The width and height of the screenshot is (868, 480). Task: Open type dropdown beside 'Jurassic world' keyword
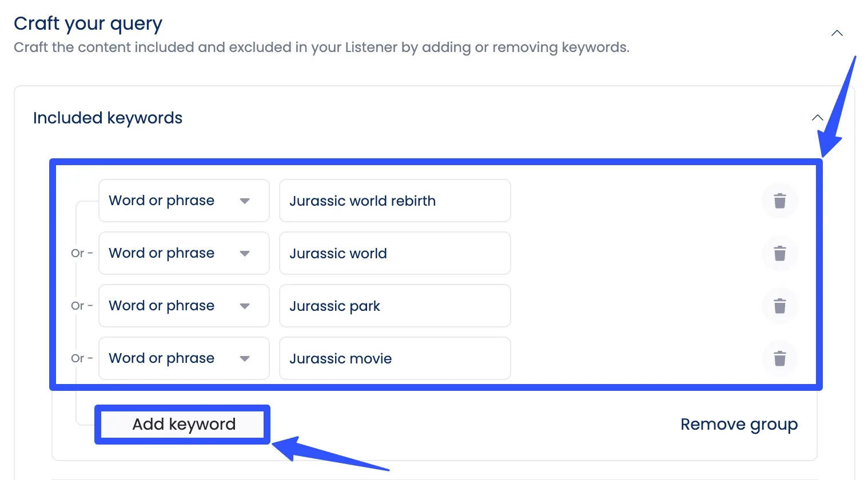[184, 253]
